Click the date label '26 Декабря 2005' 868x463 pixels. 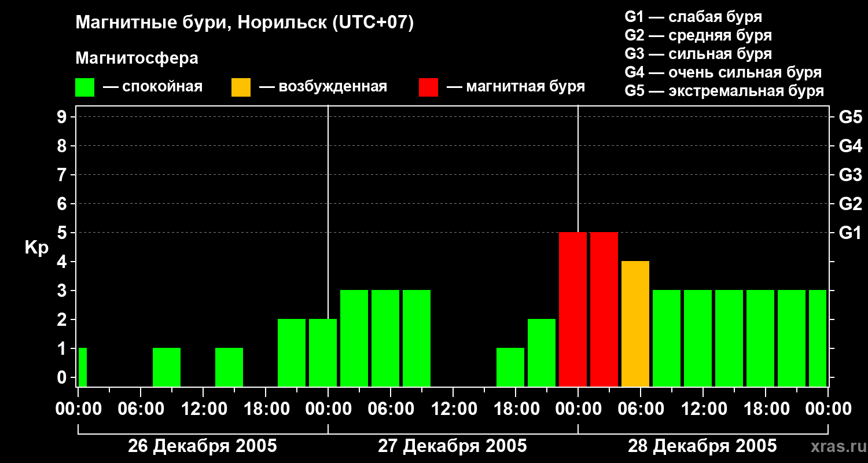tap(203, 446)
